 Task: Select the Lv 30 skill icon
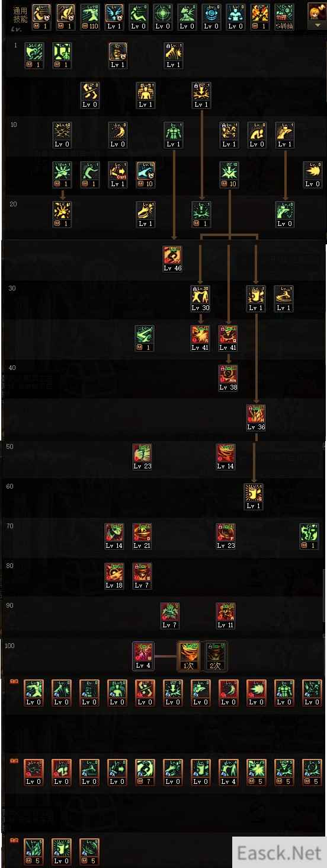click(x=200, y=298)
